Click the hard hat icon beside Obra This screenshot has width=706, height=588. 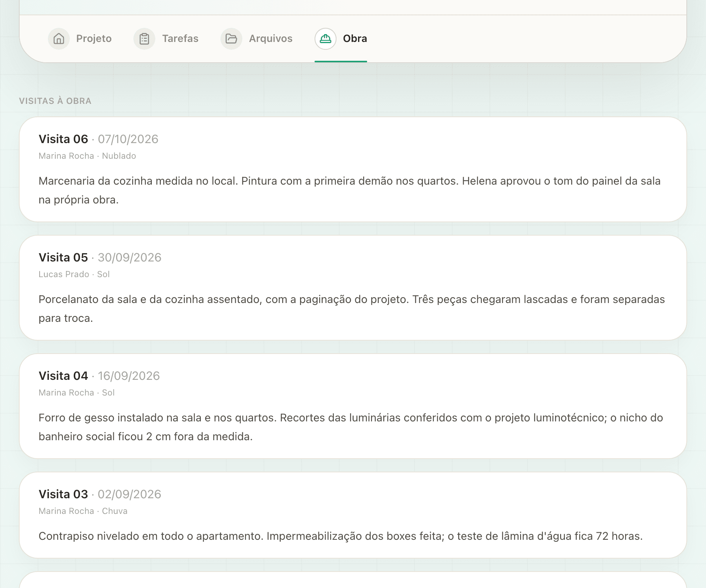326,39
